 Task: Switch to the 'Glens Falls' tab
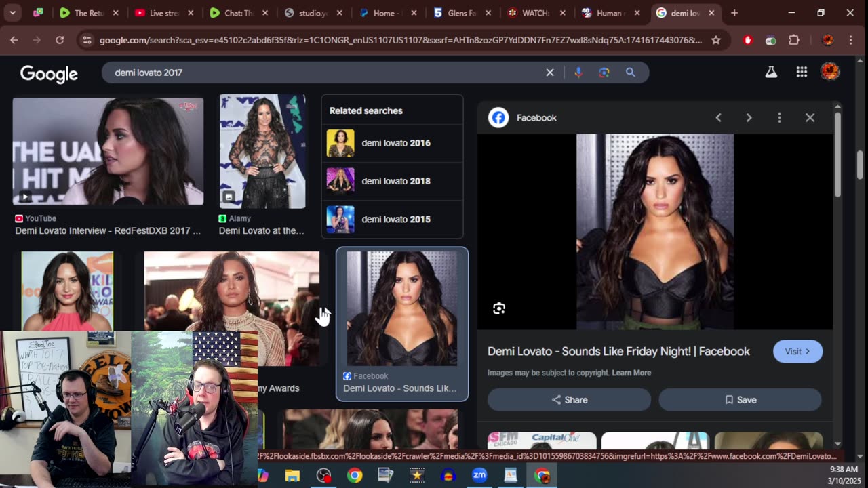pos(463,13)
